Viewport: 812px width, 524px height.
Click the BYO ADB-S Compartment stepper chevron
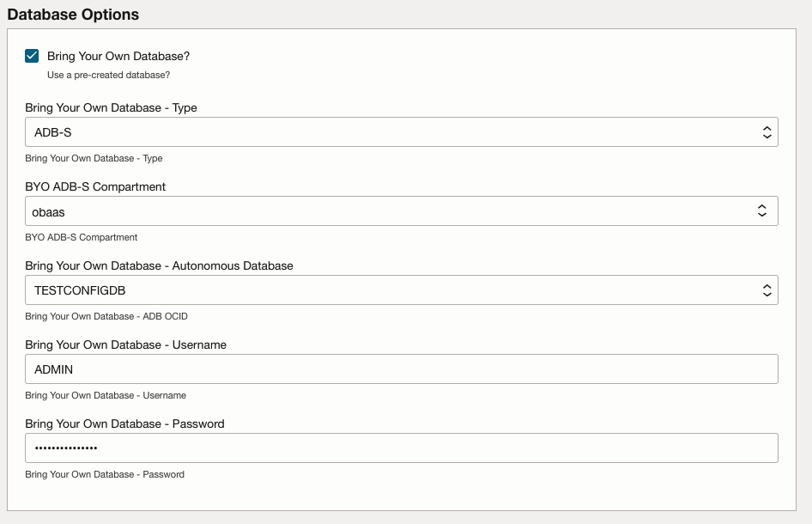click(762, 210)
